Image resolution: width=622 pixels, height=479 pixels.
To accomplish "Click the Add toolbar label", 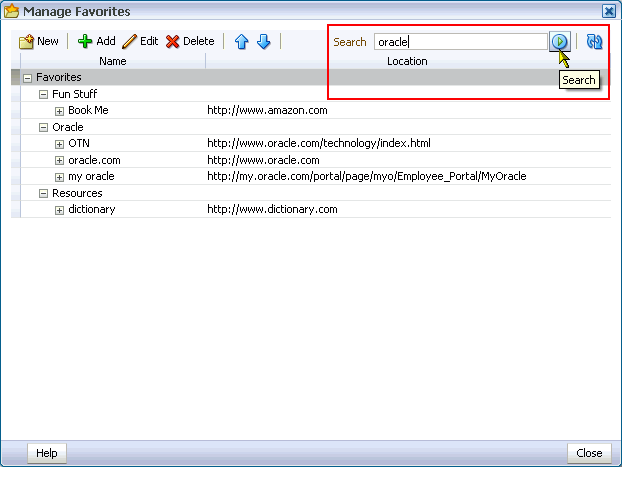I will pos(106,41).
